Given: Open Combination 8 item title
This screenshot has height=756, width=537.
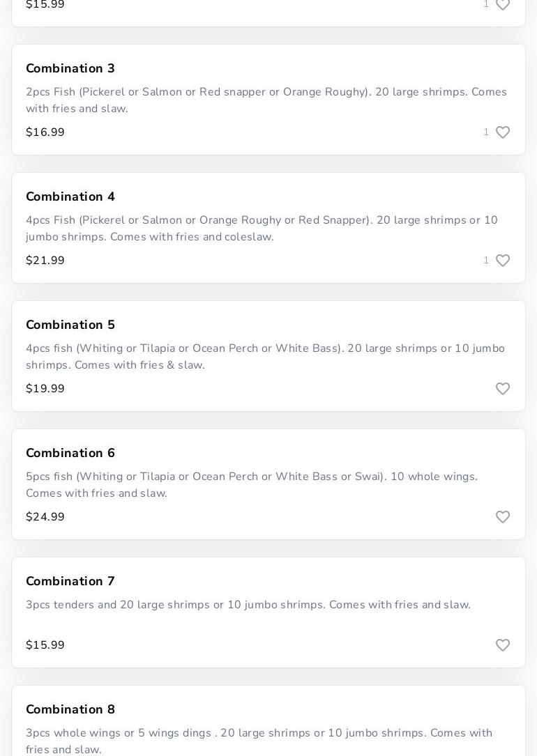Looking at the screenshot, I should (70, 709).
